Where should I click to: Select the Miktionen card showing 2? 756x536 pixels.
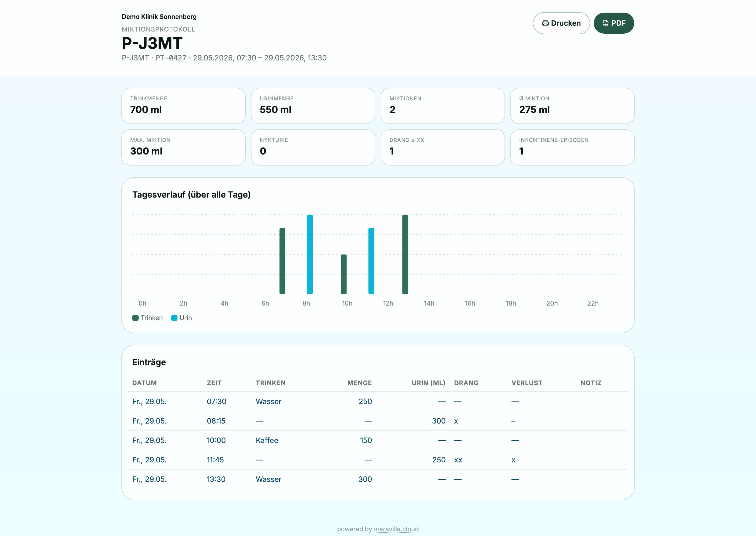[x=443, y=106]
